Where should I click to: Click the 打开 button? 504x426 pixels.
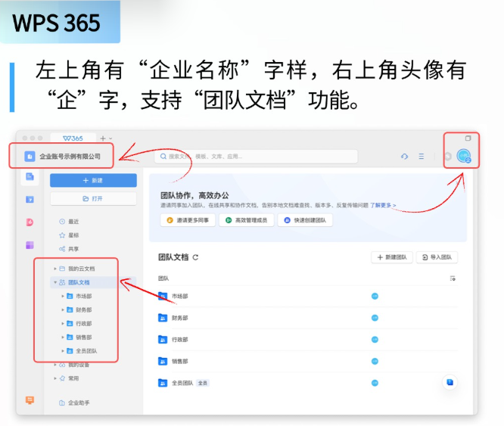tap(93, 199)
